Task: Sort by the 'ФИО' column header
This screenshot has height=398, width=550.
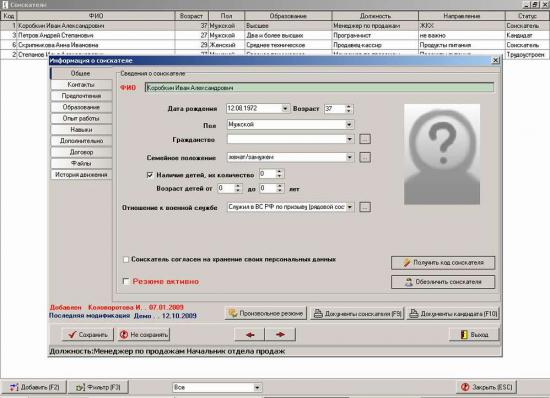Action: click(x=96, y=16)
